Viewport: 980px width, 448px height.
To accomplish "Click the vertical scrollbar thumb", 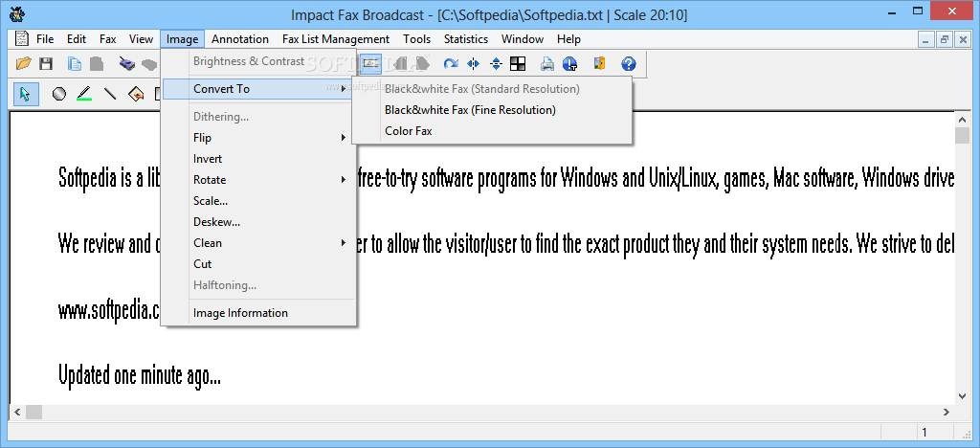I will (963, 135).
